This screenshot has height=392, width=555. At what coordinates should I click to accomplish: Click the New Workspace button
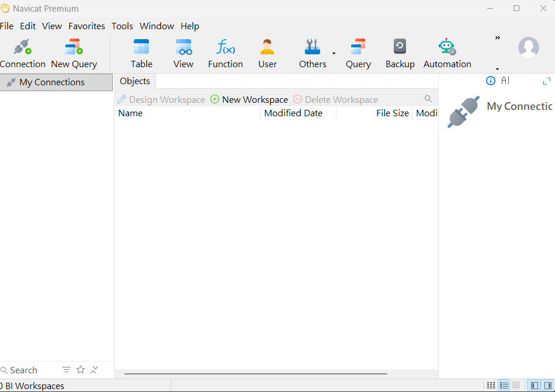pos(249,100)
